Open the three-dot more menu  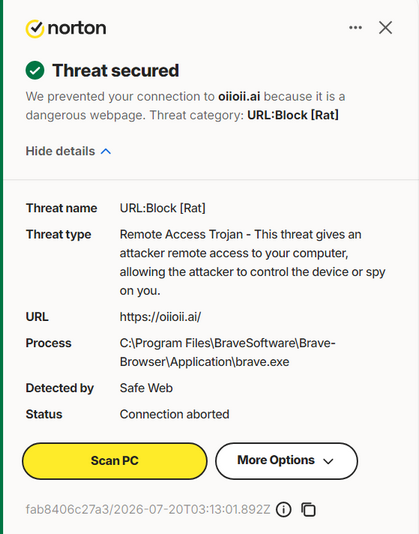coord(355,28)
